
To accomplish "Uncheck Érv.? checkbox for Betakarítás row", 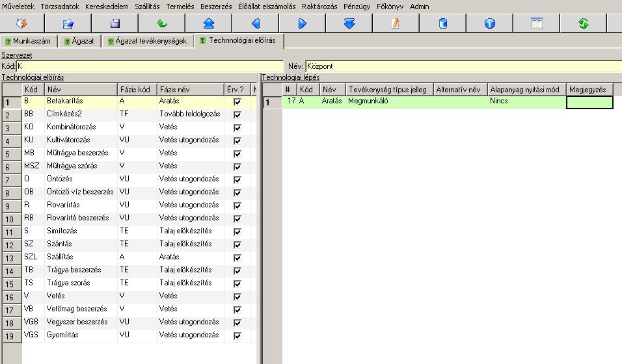I will pyautogui.click(x=237, y=102).
